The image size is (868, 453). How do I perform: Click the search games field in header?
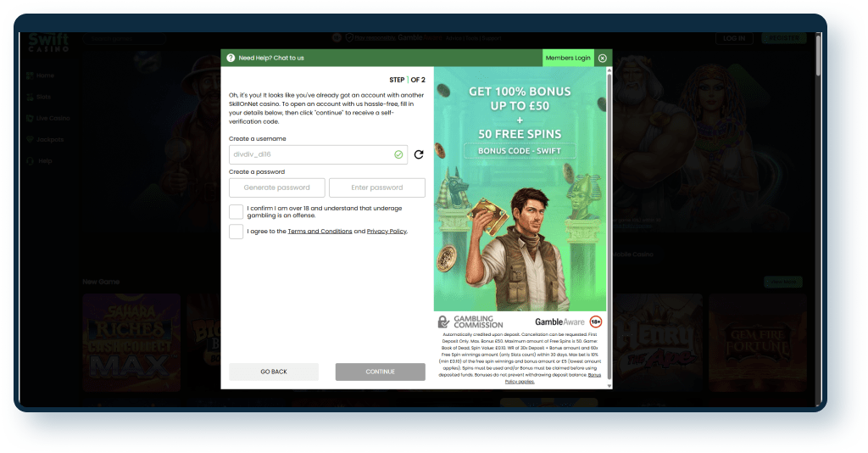[125, 39]
